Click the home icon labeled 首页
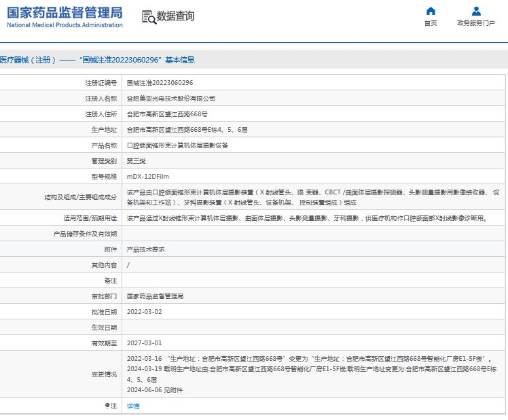The image size is (508, 420). pos(431,11)
